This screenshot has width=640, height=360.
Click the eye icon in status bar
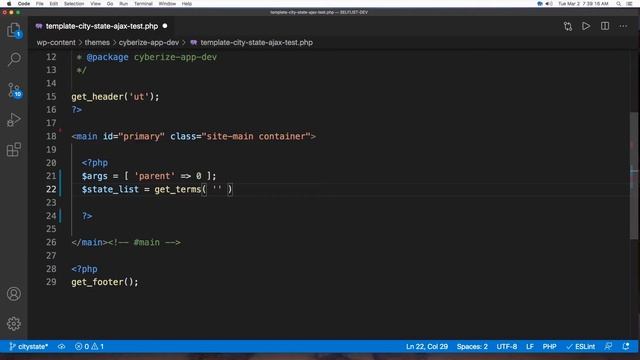click(61, 347)
